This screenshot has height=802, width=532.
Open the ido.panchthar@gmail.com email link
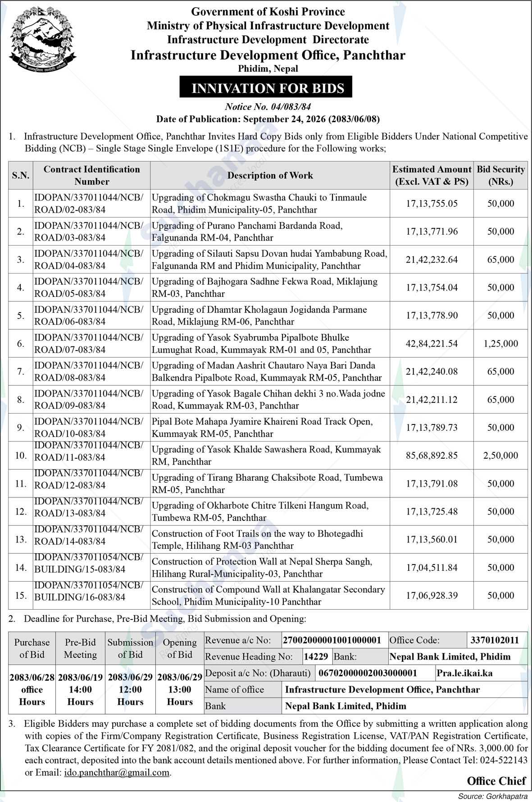[x=117, y=772]
